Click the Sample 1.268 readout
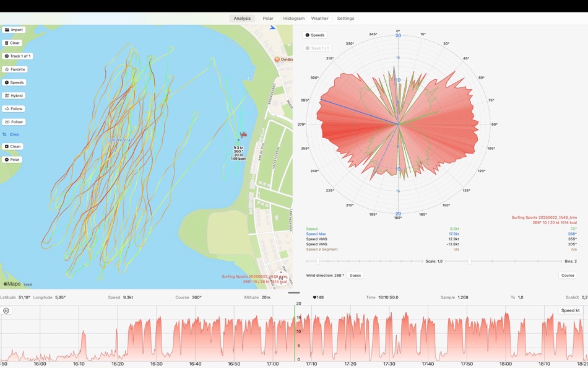This screenshot has width=588, height=368. pos(454,297)
